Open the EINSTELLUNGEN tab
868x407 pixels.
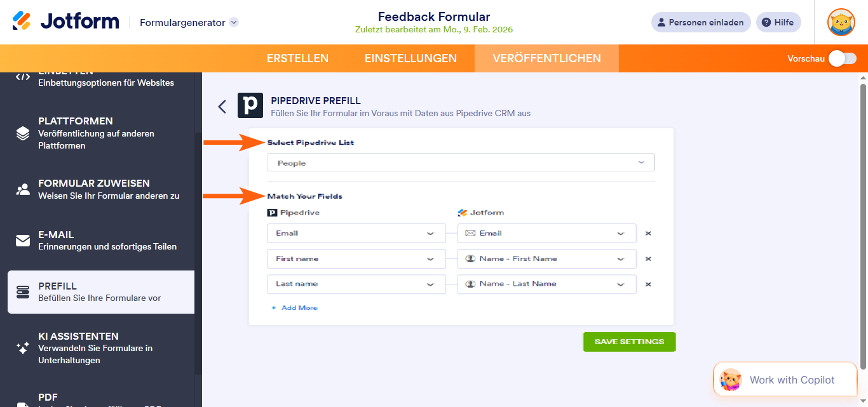tap(410, 58)
